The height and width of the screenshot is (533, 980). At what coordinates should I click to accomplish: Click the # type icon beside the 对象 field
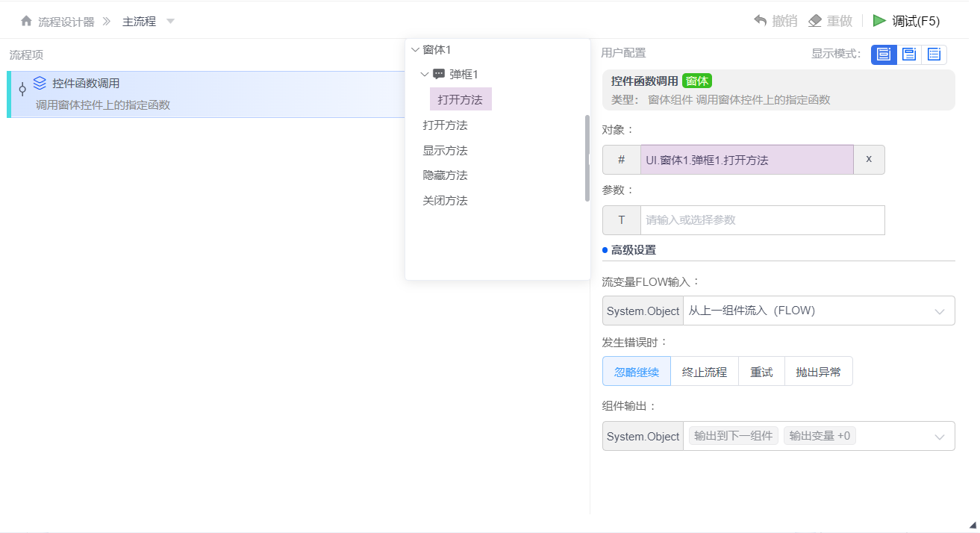tap(621, 160)
